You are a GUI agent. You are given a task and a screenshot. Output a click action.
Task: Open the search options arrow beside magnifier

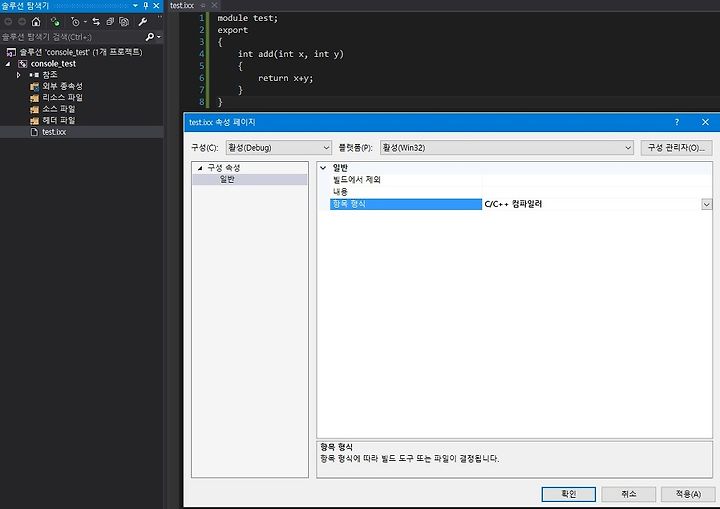(159, 37)
